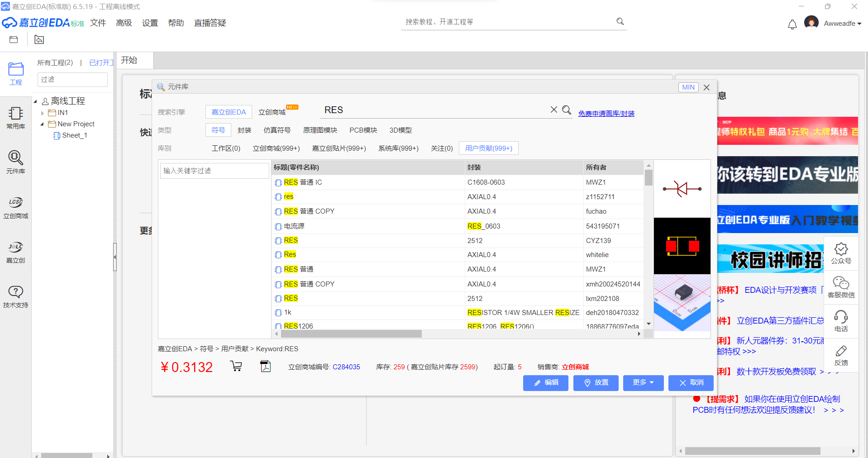The width and height of the screenshot is (868, 458).
Task: Click the top search magnifier icon
Action: pos(620,21)
